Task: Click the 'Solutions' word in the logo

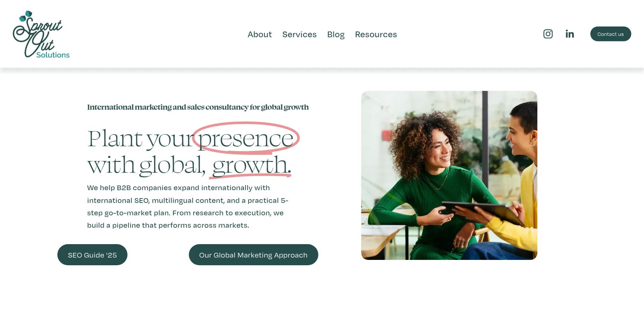Action: (x=53, y=55)
